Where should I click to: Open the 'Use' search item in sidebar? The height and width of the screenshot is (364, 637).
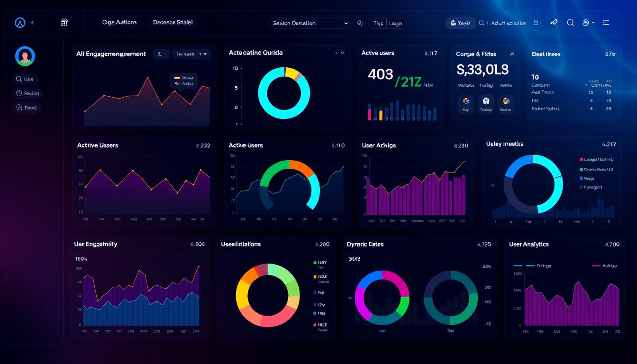click(26, 79)
